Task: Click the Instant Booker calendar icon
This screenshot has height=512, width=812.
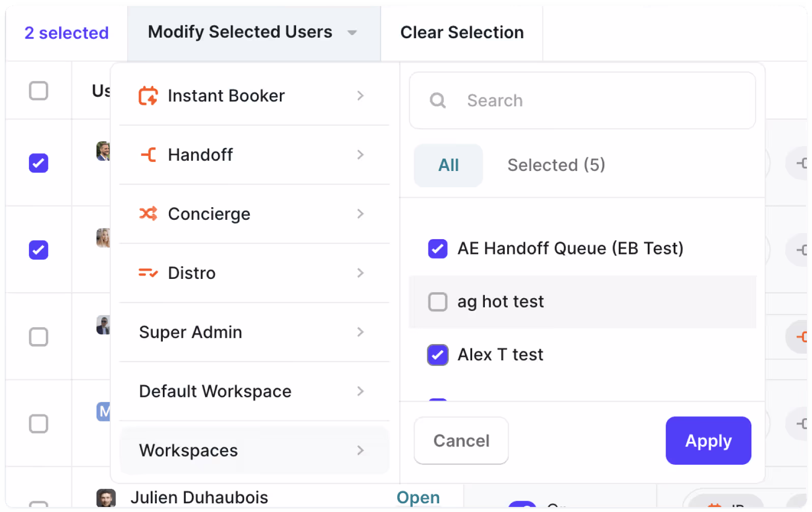Action: 148,96
